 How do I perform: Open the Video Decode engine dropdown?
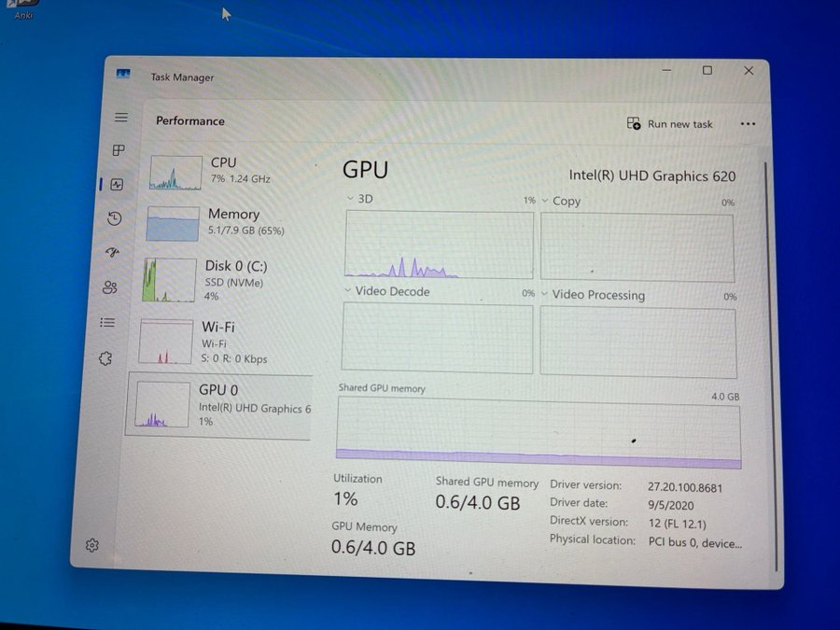coord(347,291)
